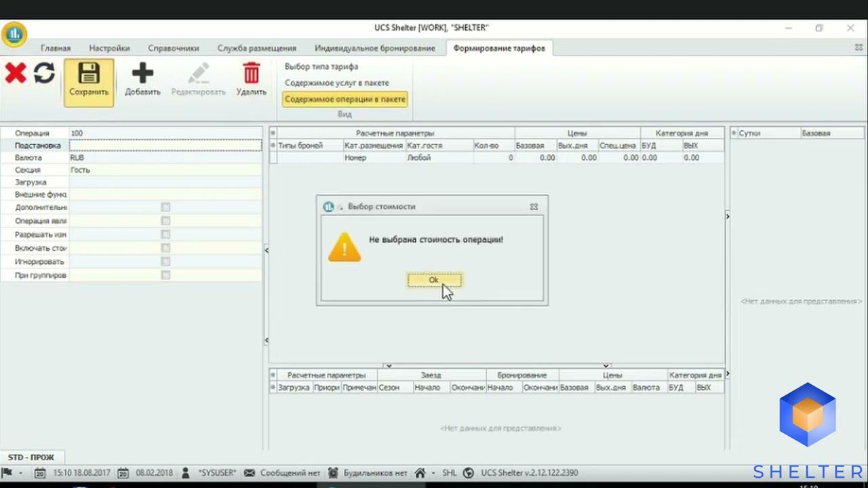Click the calendar icon beside 15:10 18.08.2017
The width and height of the screenshot is (868, 488).
click(x=40, y=473)
